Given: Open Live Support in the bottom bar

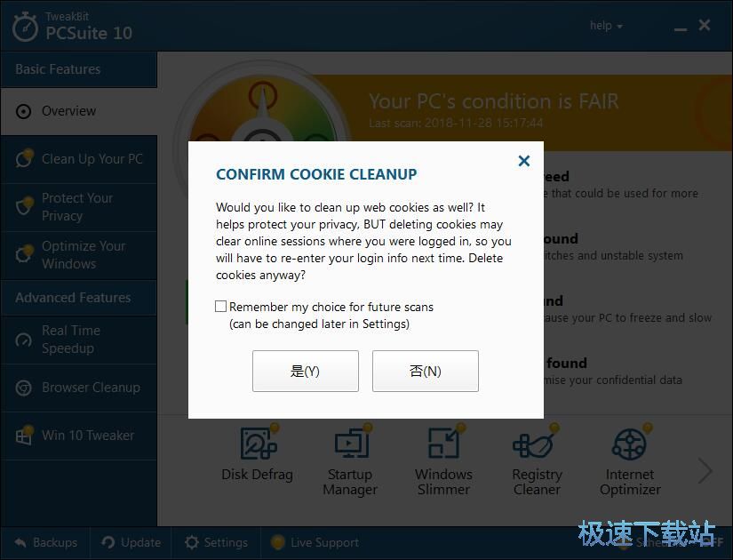Looking at the screenshot, I should point(315,543).
